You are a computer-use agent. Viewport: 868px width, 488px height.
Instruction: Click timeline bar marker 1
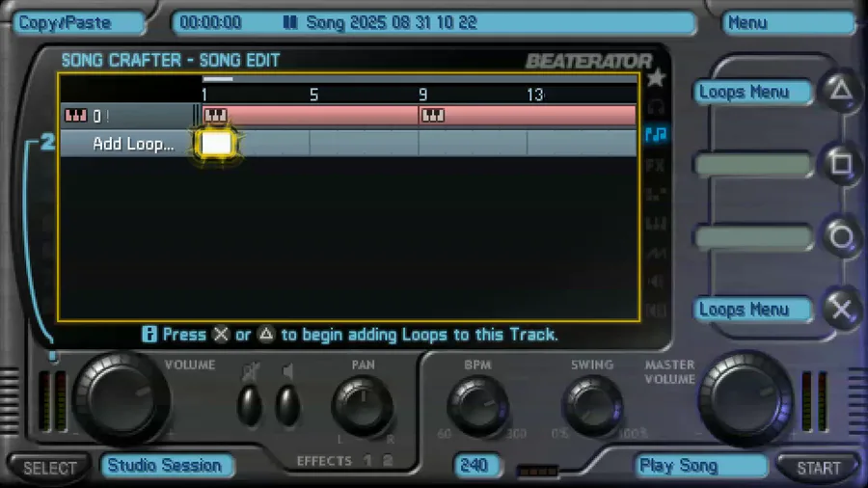(x=204, y=95)
